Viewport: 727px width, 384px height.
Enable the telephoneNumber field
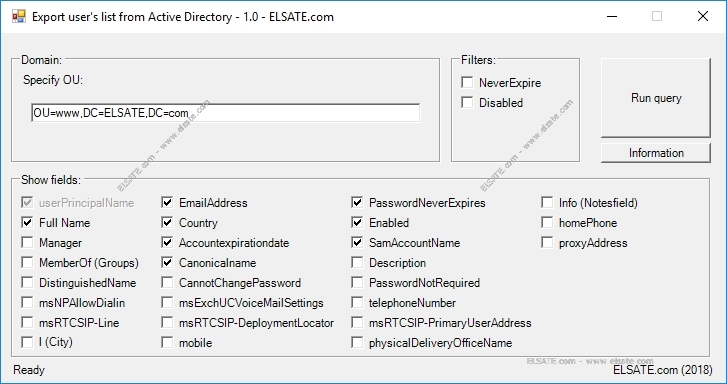357,302
